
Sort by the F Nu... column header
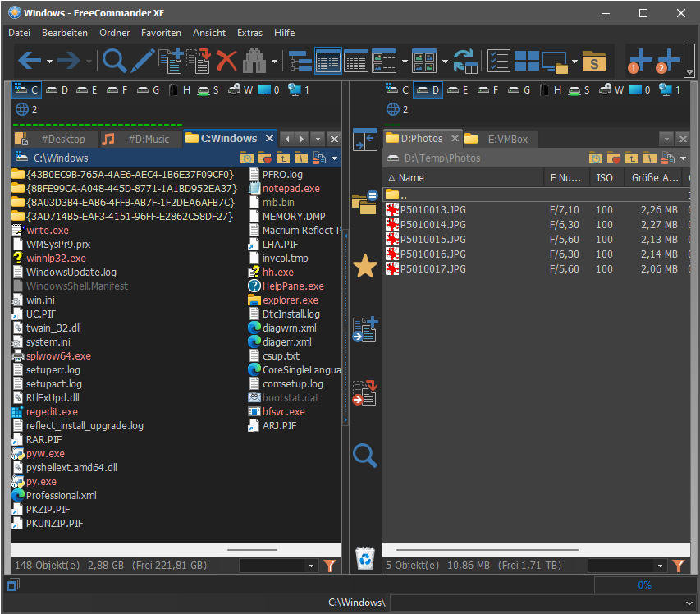click(x=567, y=178)
